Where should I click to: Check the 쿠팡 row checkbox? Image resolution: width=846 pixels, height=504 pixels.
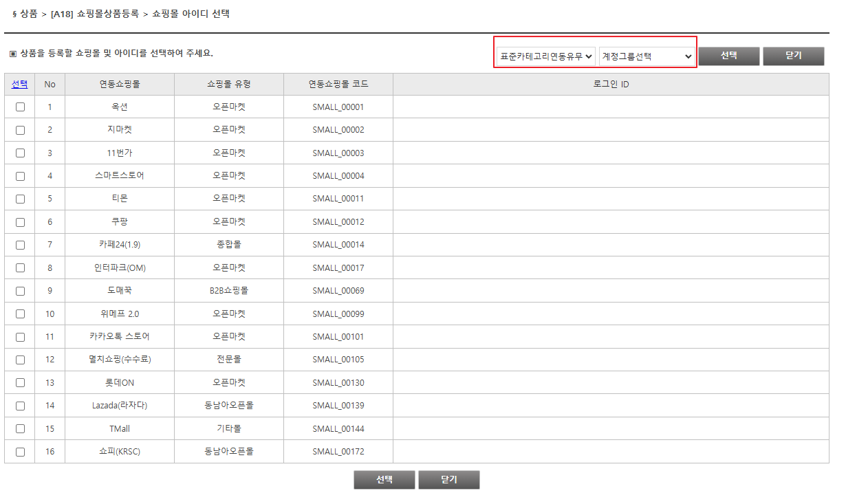pyautogui.click(x=20, y=222)
